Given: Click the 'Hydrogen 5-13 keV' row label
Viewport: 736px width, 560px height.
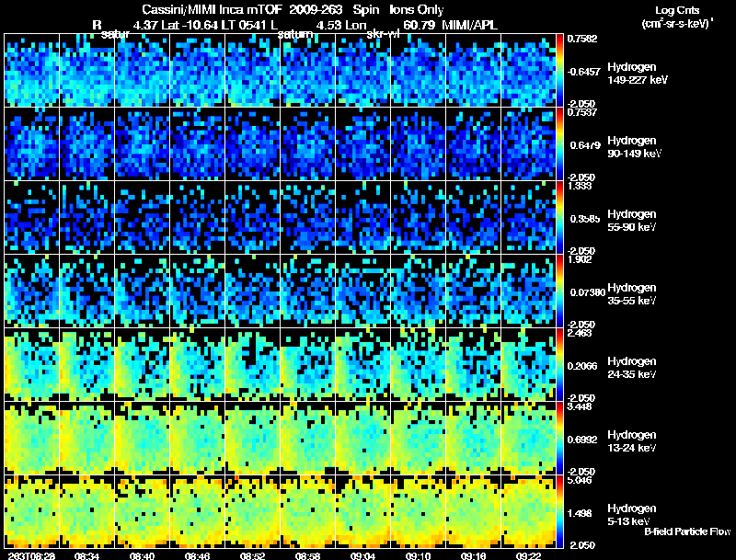Looking at the screenshot, I should click(632, 515).
